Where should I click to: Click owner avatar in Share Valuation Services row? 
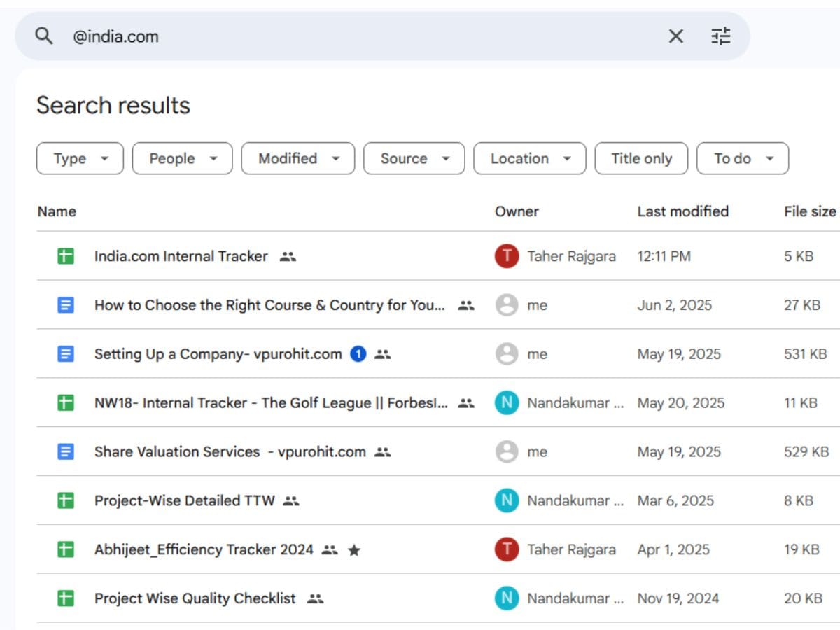click(x=506, y=452)
